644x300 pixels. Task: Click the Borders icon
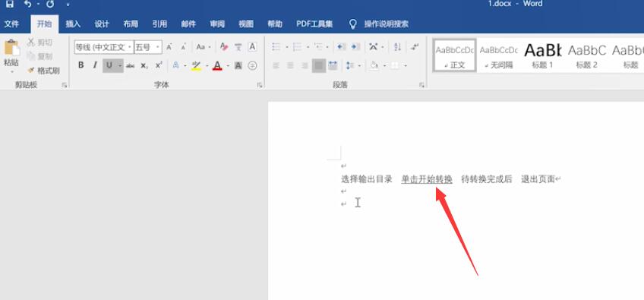(x=395, y=65)
